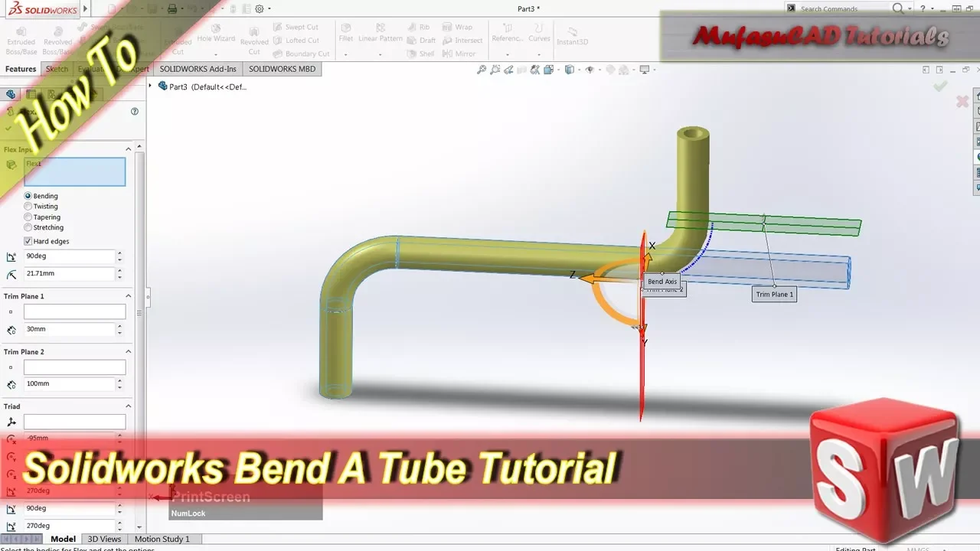
Task: Open the Hole Wizard dropdown arrow
Action: click(x=216, y=54)
